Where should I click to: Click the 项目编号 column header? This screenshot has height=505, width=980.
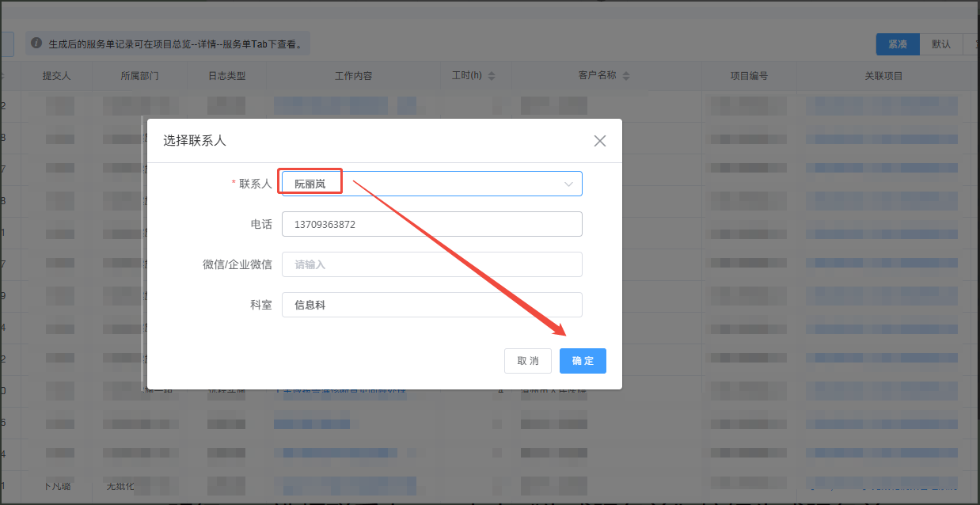coord(748,76)
